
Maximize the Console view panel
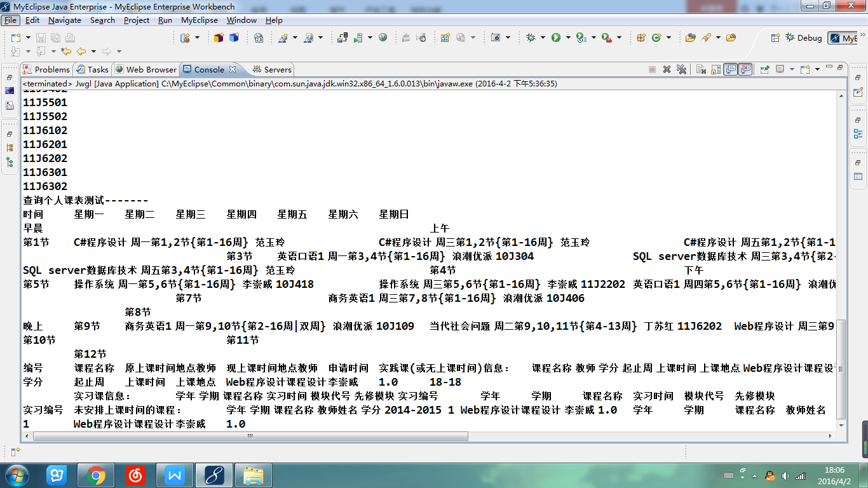[839, 67]
